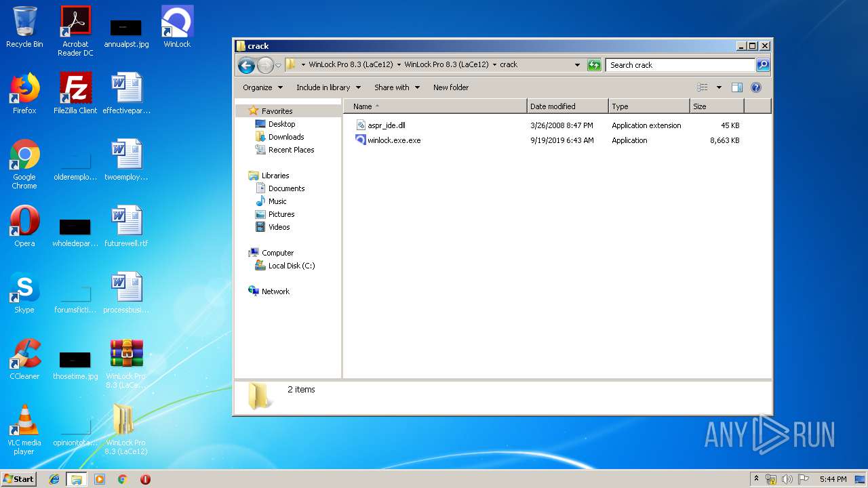868x488 pixels.
Task: Select the annualpst.jpg desktop file
Action: click(126, 33)
